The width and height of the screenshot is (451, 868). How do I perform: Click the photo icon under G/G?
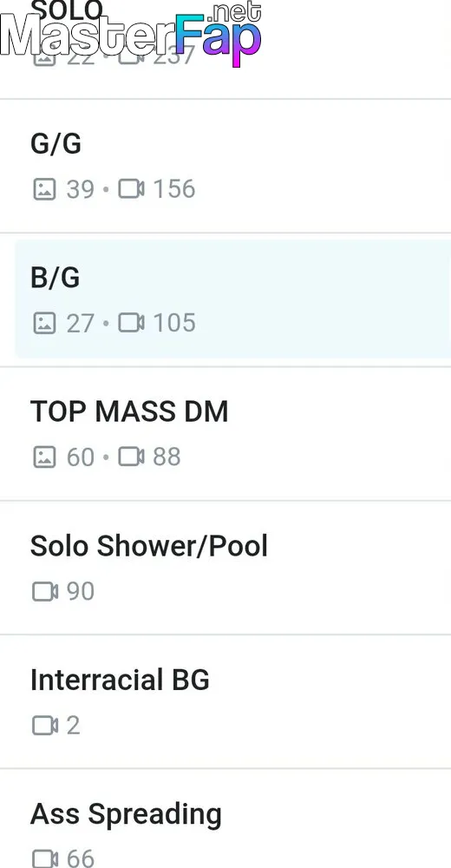pyautogui.click(x=44, y=189)
